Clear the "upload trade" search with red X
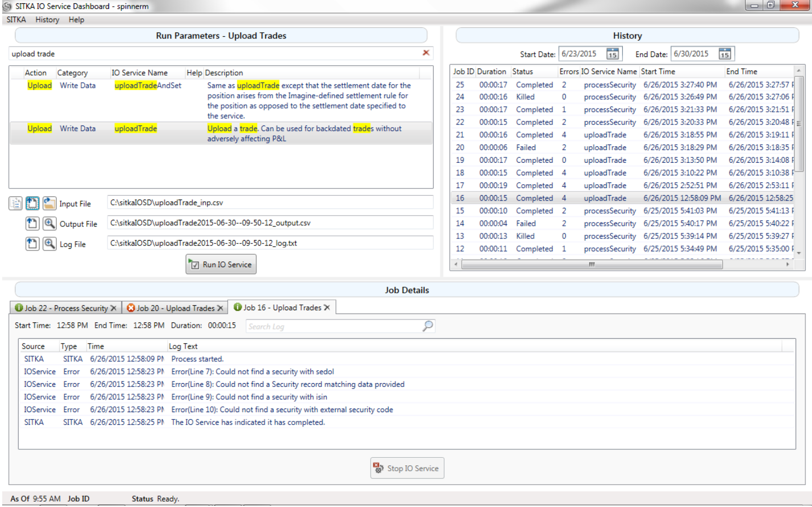Screen dimensions: 812x507 point(426,53)
